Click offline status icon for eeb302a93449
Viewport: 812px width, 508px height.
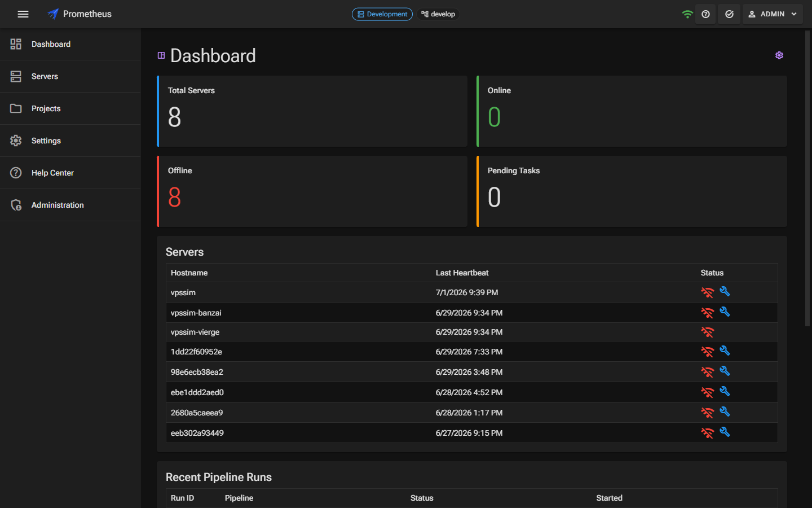coord(707,433)
